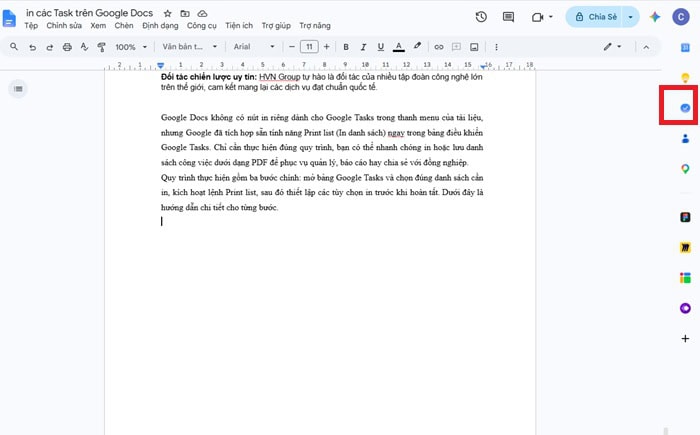The image size is (700, 435).
Task: Open the Tiện ích menu
Action: (239, 25)
